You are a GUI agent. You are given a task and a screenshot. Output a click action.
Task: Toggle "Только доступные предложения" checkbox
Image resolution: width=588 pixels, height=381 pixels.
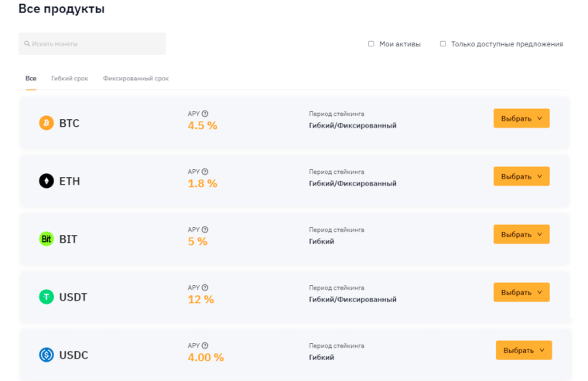443,44
